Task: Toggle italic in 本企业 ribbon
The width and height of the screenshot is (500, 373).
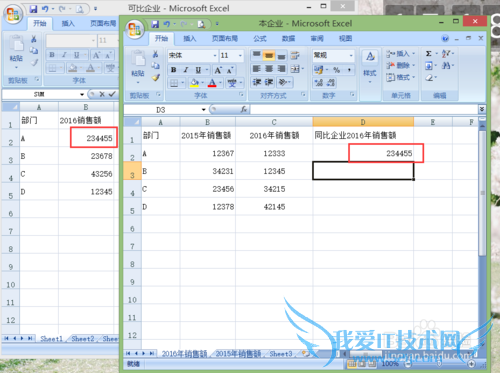Action: coord(186,70)
